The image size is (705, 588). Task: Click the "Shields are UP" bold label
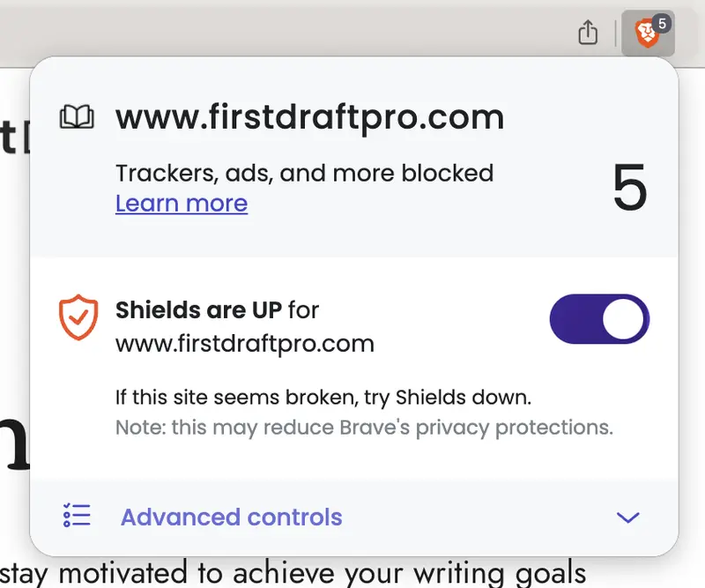[x=199, y=310]
